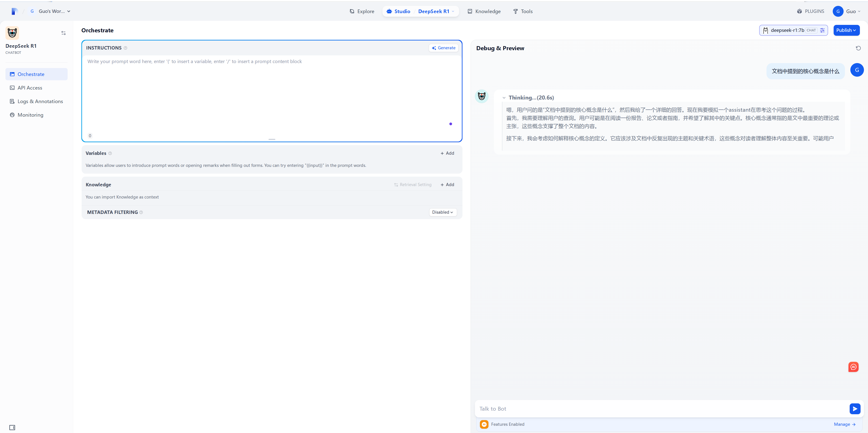Screen dimensions: 868x433
Task: Click the sidebar collapse icon
Action: [x=12, y=427]
